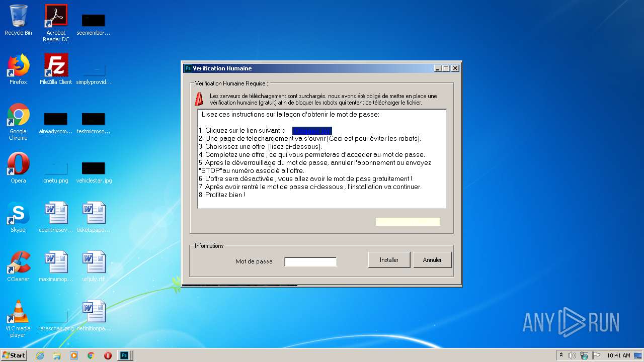Screen dimensions: 644x362
Task: Open the VLC media player desktop shortcut
Action: point(18,319)
